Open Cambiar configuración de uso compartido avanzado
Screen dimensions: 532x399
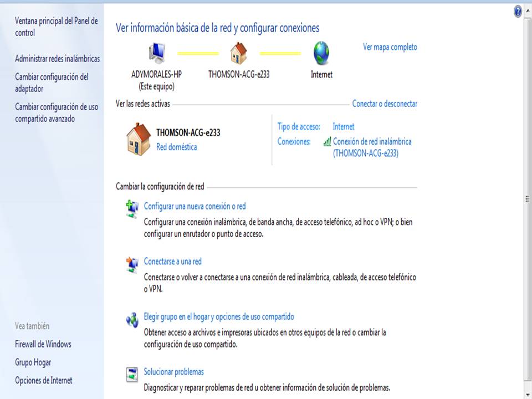click(x=57, y=112)
